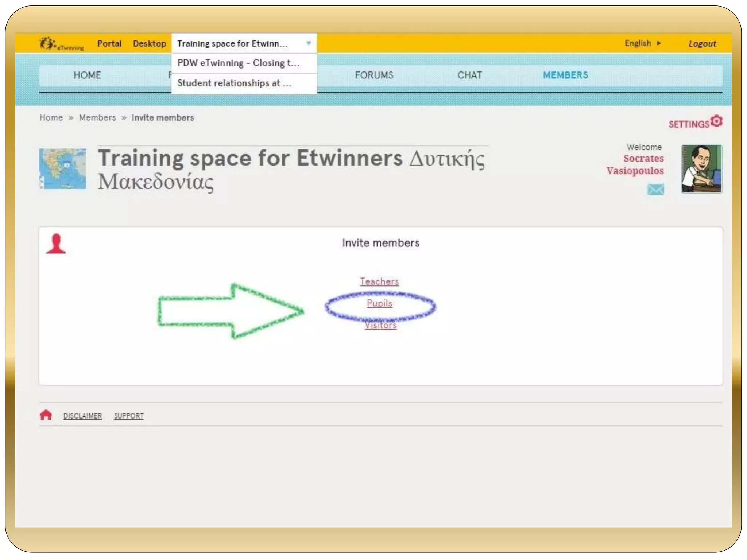The image size is (747, 560).
Task: Open the MEMBERS tab
Action: [x=565, y=75]
